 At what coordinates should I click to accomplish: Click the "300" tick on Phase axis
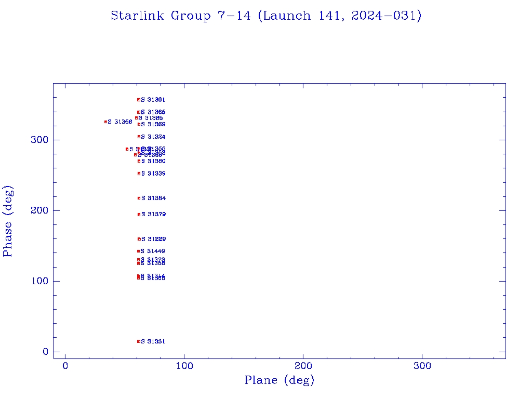pyautogui.click(x=39, y=140)
